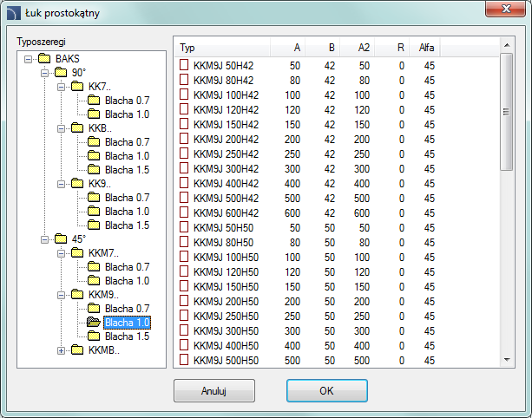Click the open folder icon of selected Blacha 1.0
Screen dimensions: 532x418
click(x=93, y=323)
